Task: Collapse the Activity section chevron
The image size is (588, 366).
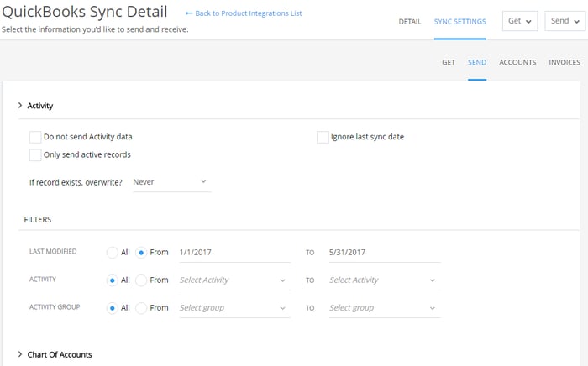Action: (x=20, y=106)
